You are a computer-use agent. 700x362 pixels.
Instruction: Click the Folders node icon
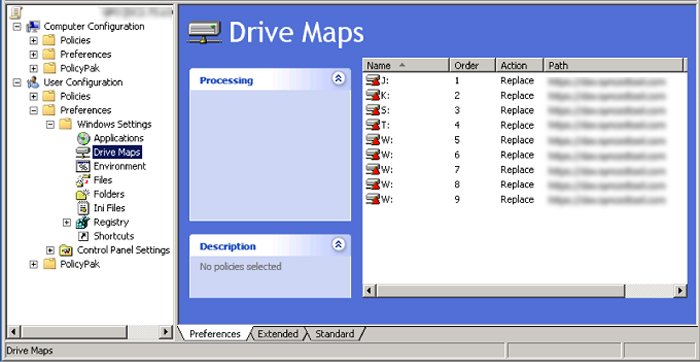coord(83,194)
